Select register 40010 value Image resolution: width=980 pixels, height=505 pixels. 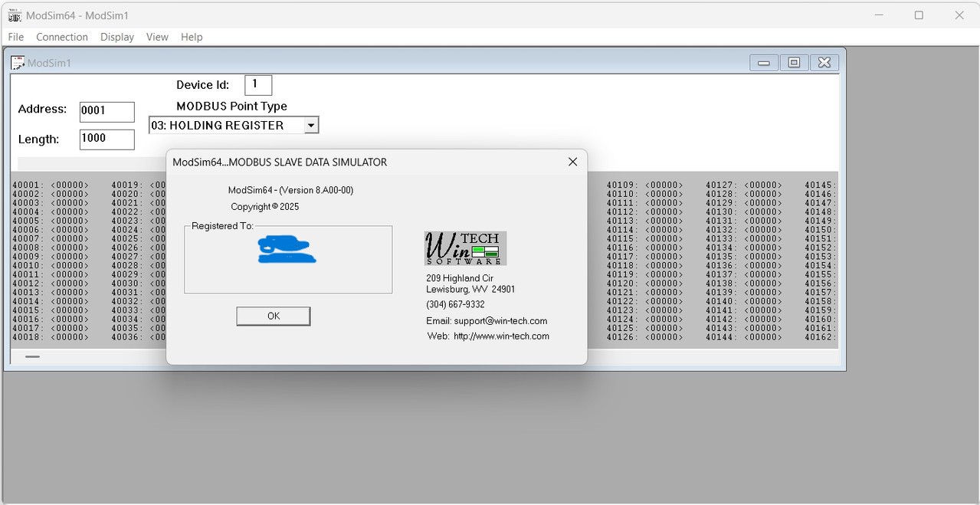point(70,266)
